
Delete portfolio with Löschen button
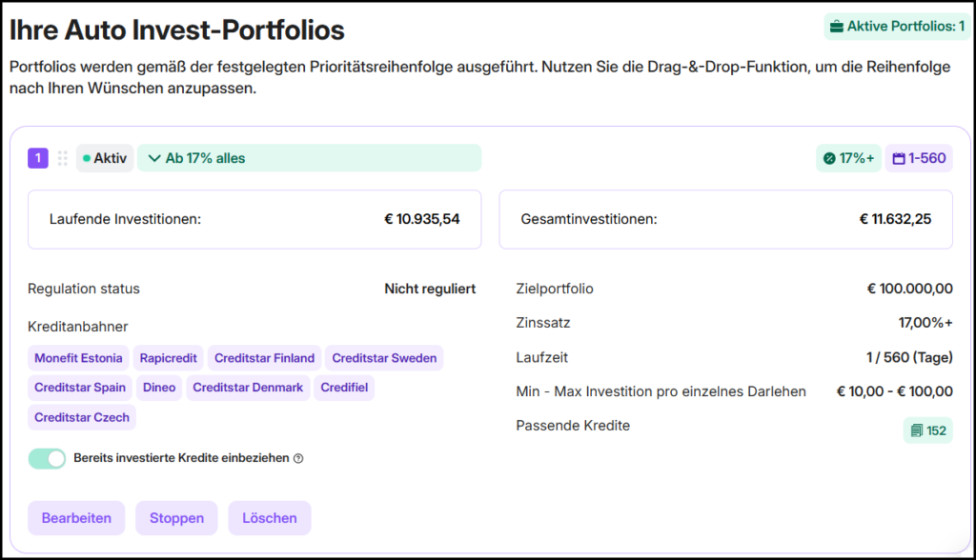coord(270,518)
